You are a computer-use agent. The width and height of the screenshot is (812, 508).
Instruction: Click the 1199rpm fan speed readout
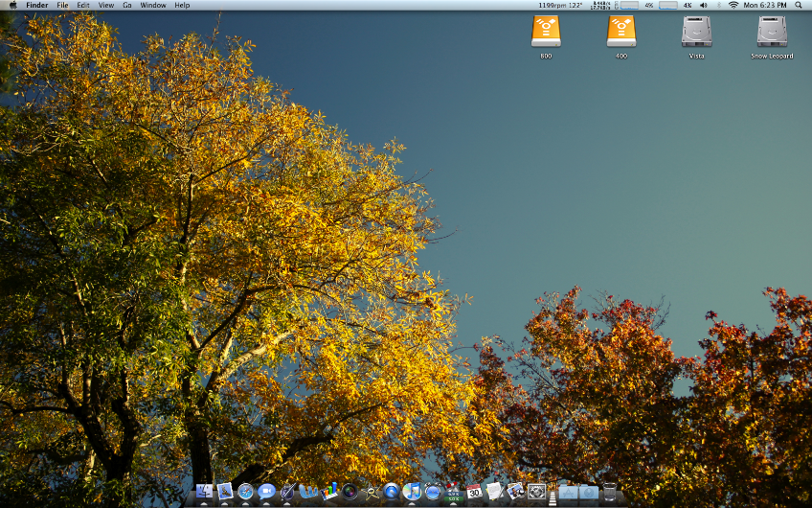[x=560, y=5]
